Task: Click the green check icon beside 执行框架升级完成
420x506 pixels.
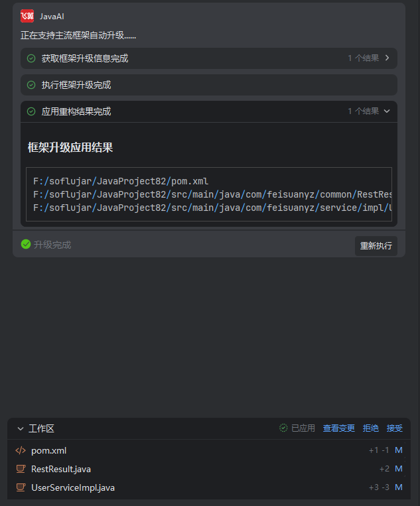Action: point(31,85)
